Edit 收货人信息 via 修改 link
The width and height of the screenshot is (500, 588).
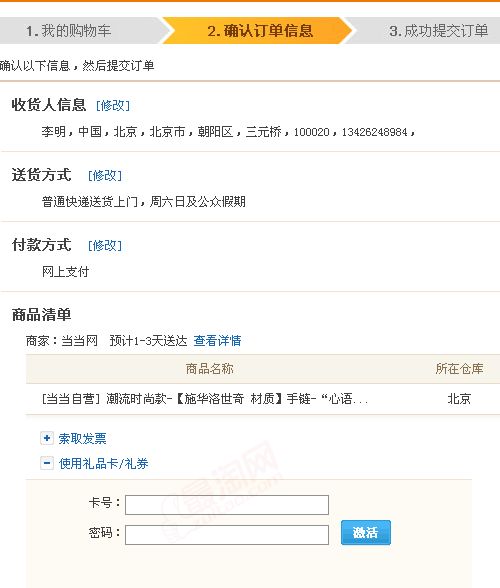[113, 106]
